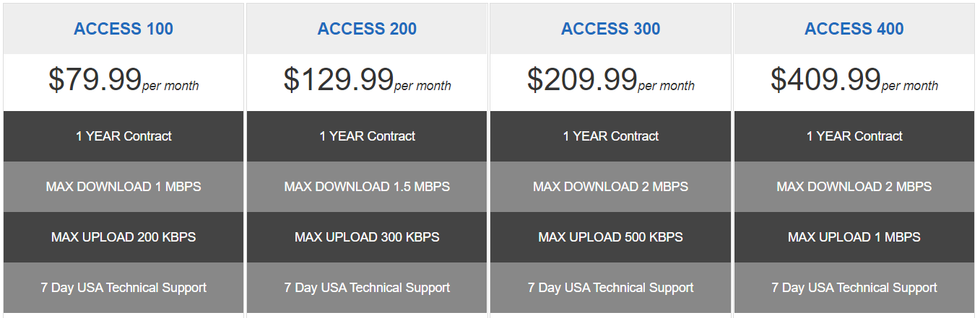
Task: Click the ACCESS 100 plan heading
Action: 123,29
